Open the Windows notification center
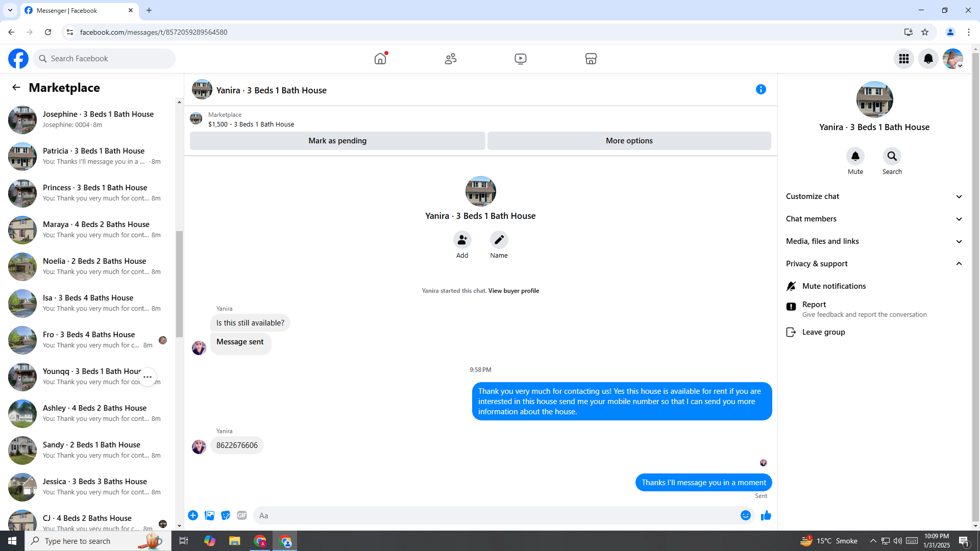The width and height of the screenshot is (980, 551). (964, 541)
